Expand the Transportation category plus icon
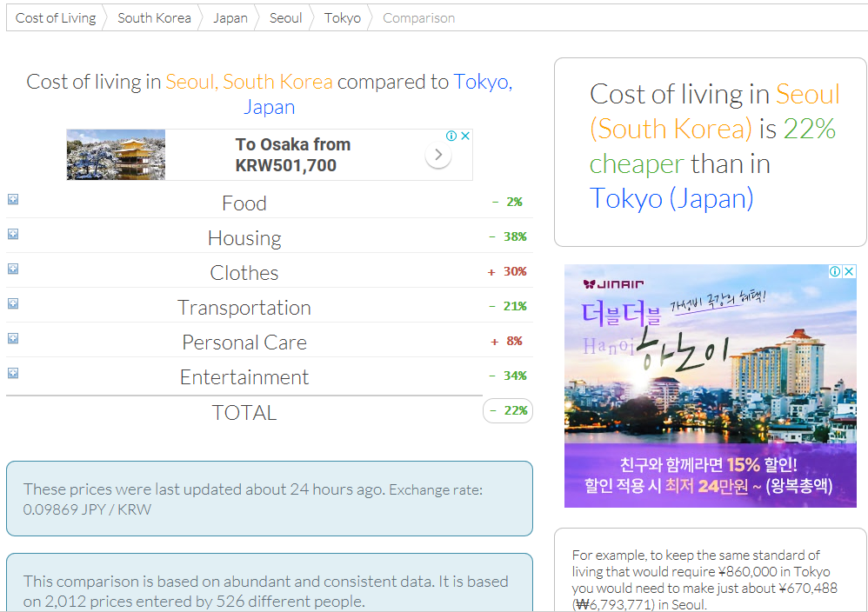Image resolution: width=868 pixels, height=612 pixels. point(13,303)
